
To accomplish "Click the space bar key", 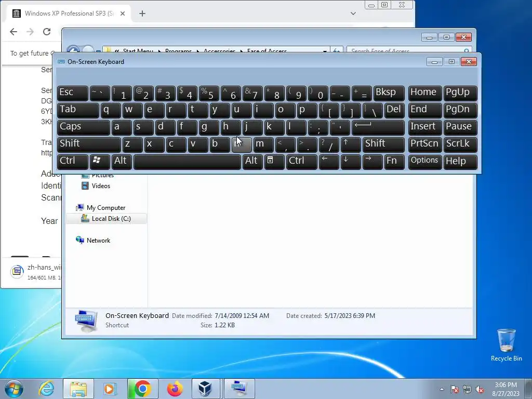I will (187, 162).
